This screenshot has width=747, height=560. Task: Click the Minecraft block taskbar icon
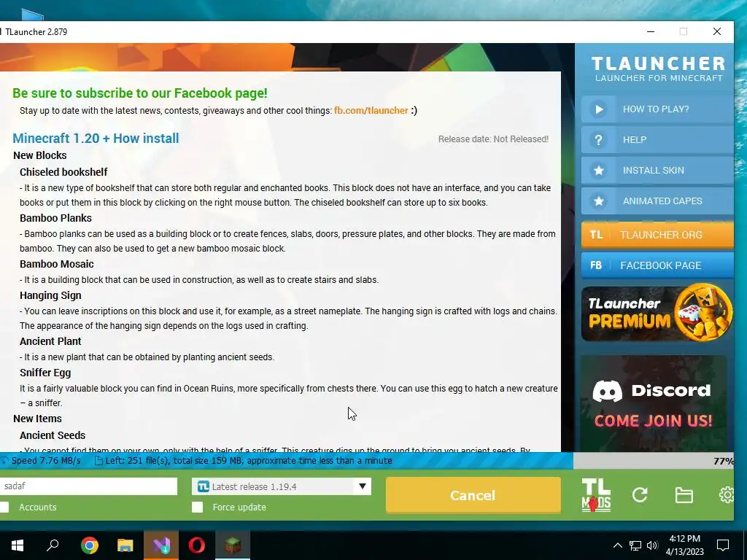pyautogui.click(x=233, y=545)
